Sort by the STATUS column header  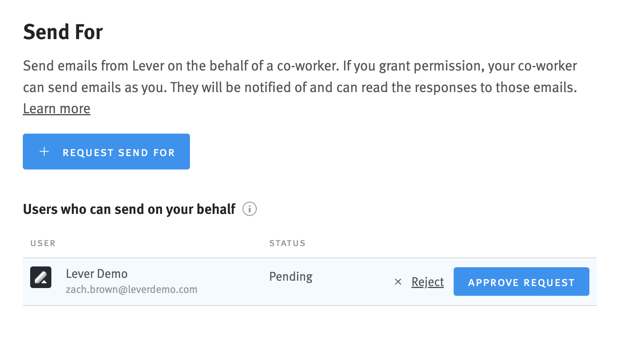tap(287, 243)
